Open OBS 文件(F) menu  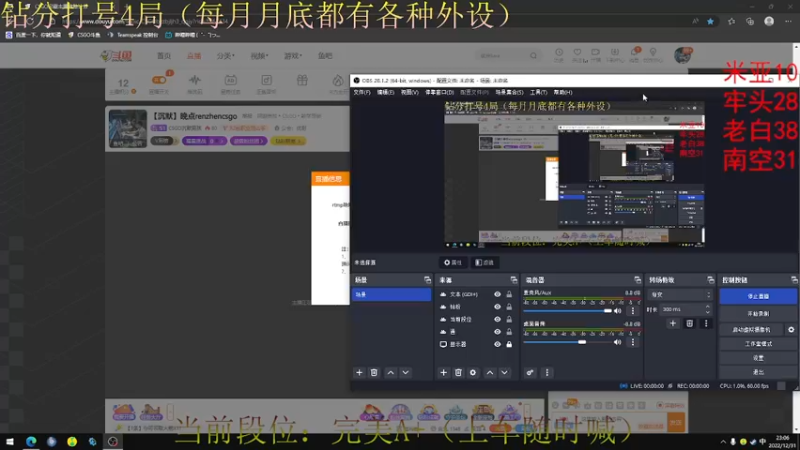362,92
